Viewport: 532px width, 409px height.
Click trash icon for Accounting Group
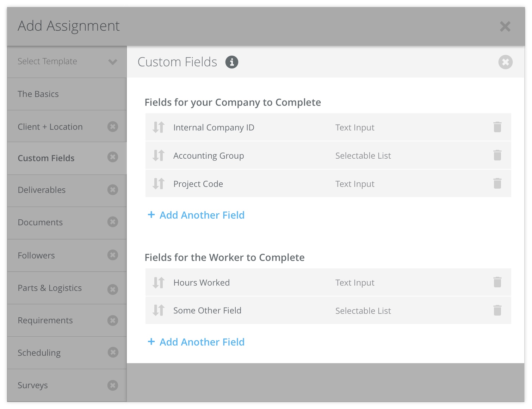[x=497, y=155]
